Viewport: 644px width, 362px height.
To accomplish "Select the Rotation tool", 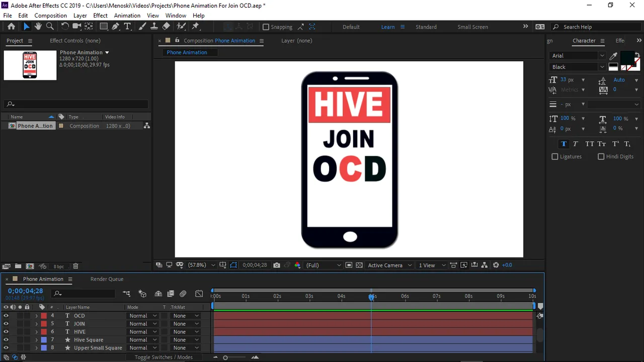I will coord(65,27).
